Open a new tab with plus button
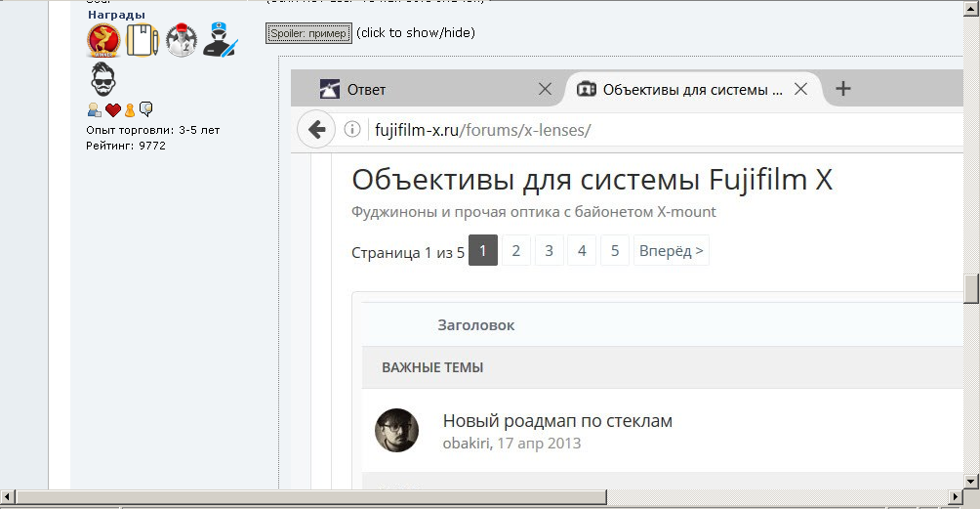This screenshot has height=509, width=980. tap(843, 89)
